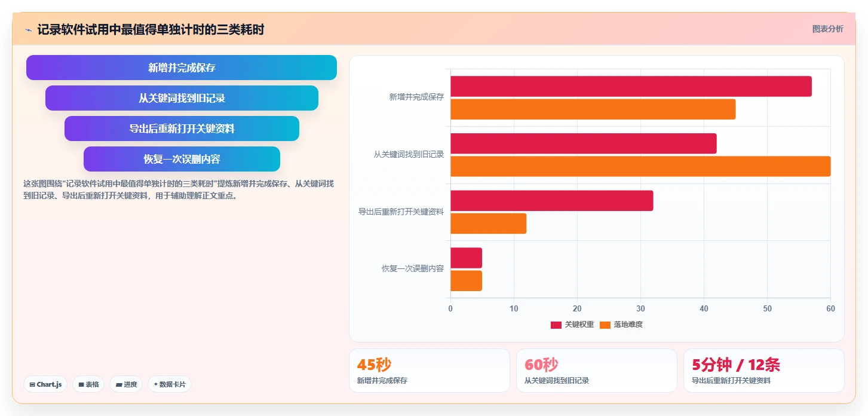Click the orange 落地难度 legend color swatch

pyautogui.click(x=605, y=325)
